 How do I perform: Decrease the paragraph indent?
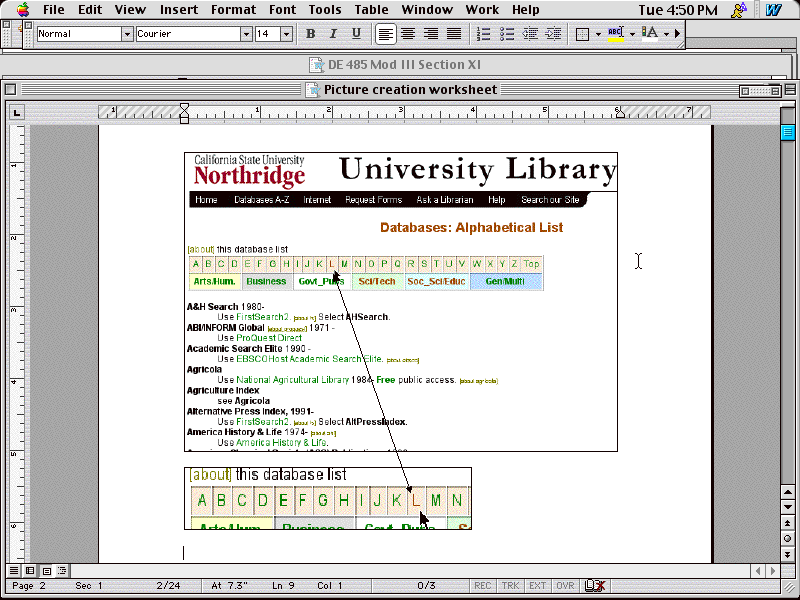point(530,34)
